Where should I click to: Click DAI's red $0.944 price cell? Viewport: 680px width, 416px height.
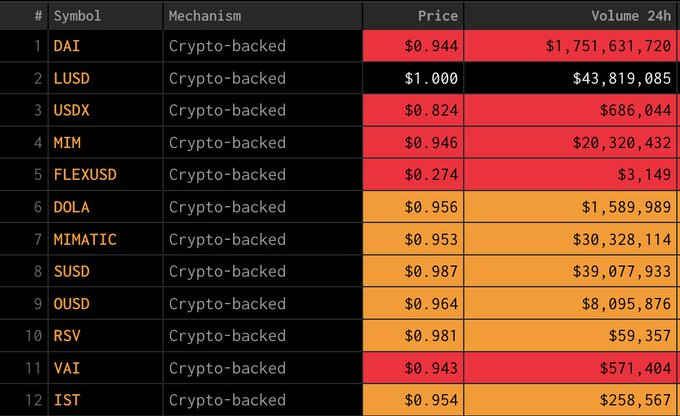tap(413, 46)
